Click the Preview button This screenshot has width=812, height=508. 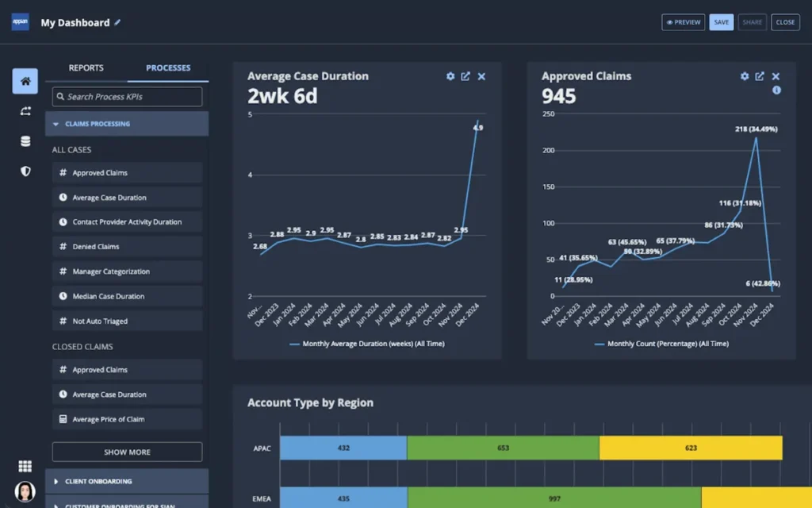(683, 22)
